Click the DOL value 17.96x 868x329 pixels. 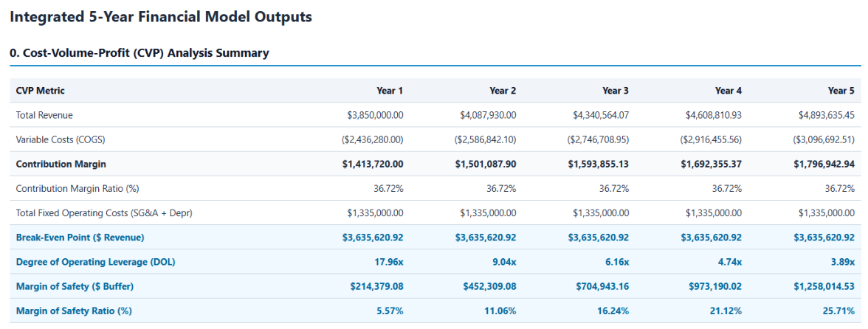point(389,262)
